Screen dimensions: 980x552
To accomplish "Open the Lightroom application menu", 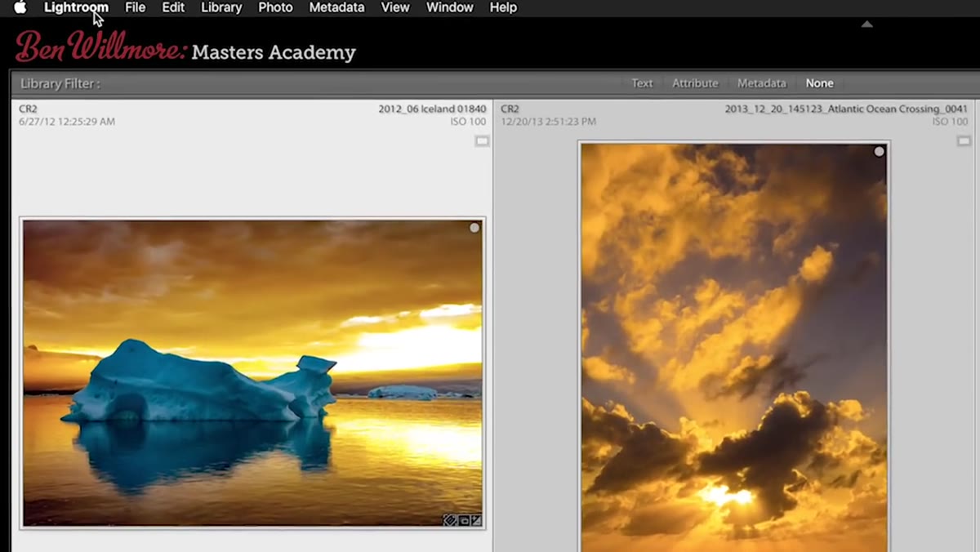I will click(x=76, y=7).
